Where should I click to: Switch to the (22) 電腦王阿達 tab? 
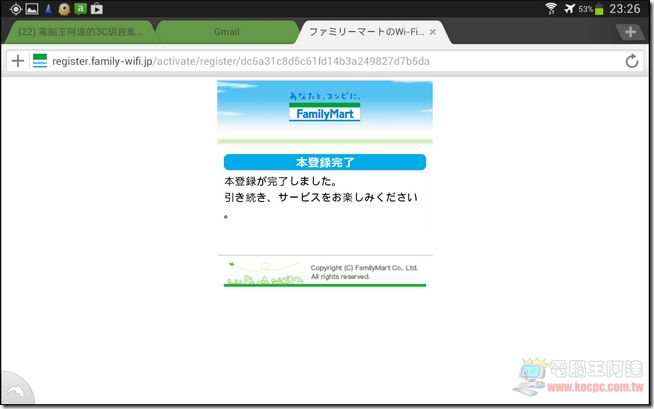(x=80, y=32)
